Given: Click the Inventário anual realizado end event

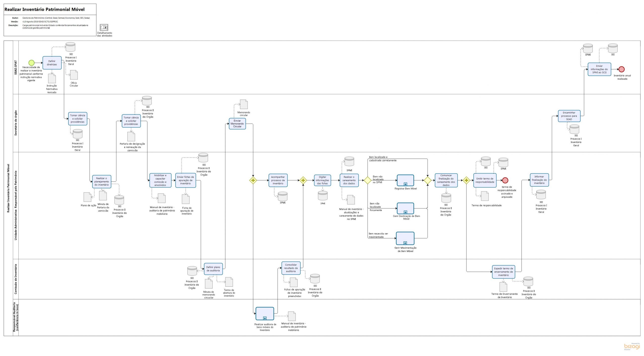Looking at the screenshot, I should 621,69.
